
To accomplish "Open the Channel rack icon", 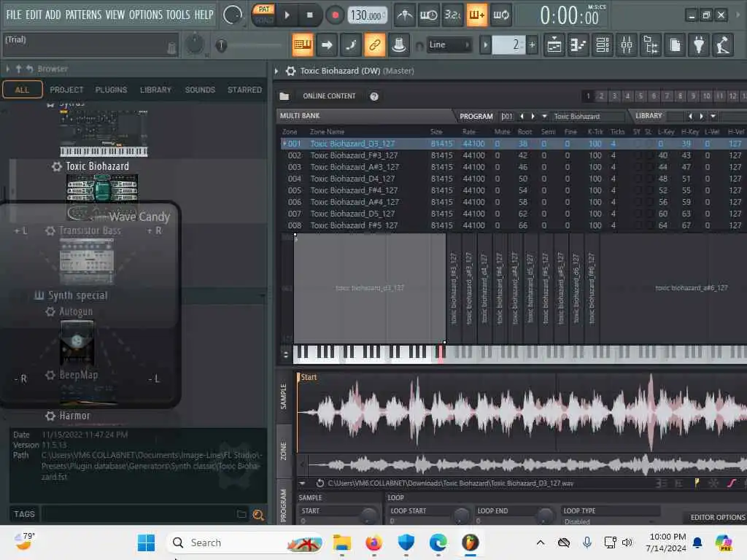I will [603, 45].
